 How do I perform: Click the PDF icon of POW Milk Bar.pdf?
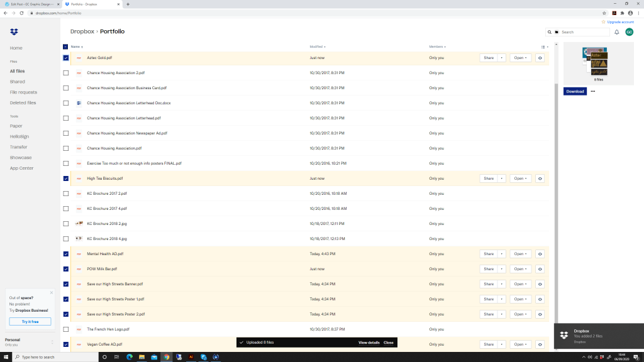(x=79, y=269)
